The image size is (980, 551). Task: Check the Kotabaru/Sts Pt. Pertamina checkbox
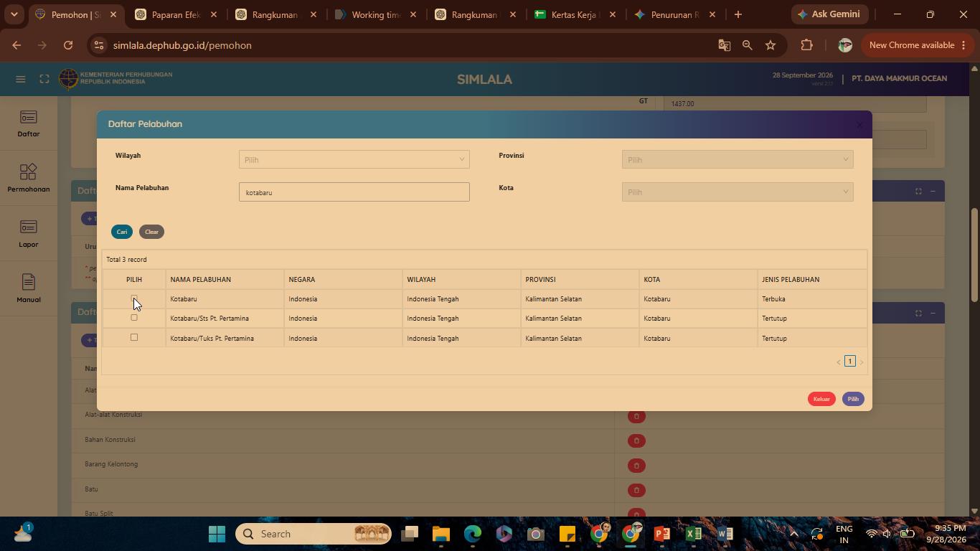(x=134, y=318)
